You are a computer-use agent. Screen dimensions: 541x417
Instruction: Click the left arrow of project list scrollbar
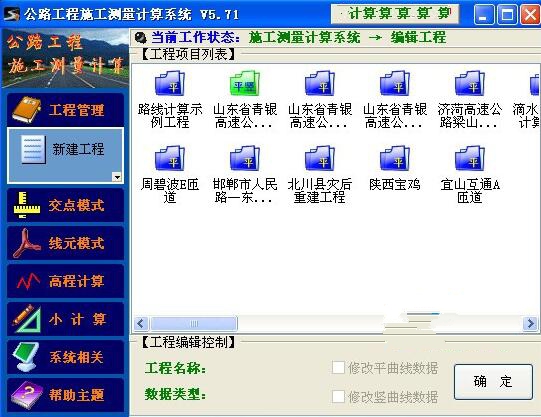point(140,324)
